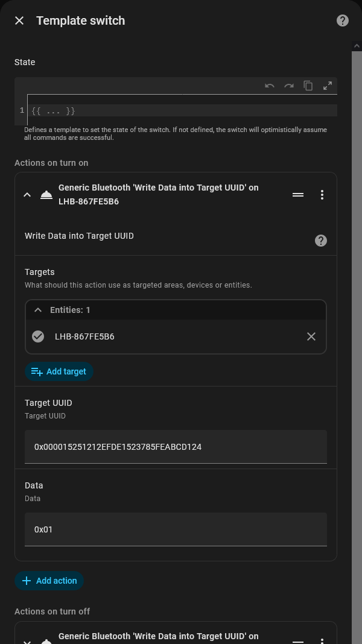Open help for Template switch dialog

point(342,21)
